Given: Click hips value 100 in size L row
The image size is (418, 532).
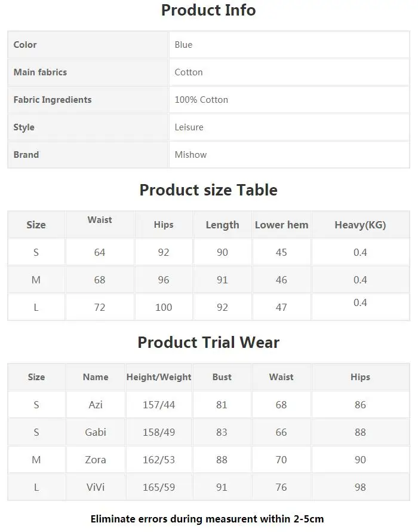Looking at the screenshot, I should [164, 307].
